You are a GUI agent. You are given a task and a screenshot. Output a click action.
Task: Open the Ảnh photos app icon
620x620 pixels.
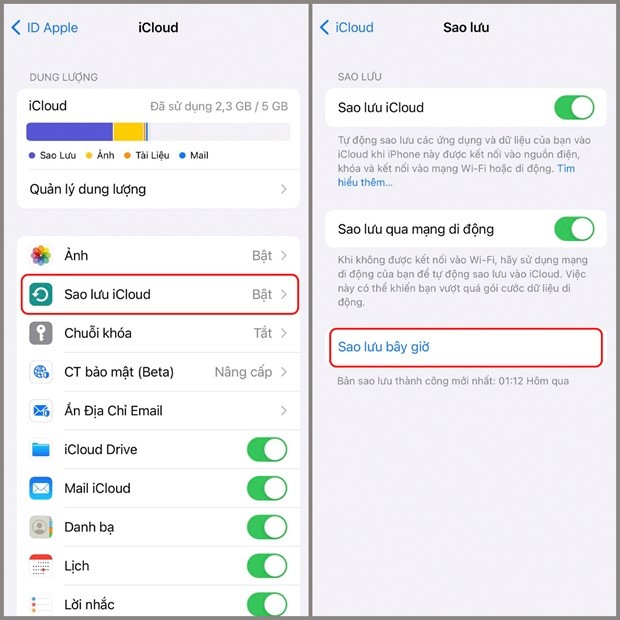pos(41,255)
